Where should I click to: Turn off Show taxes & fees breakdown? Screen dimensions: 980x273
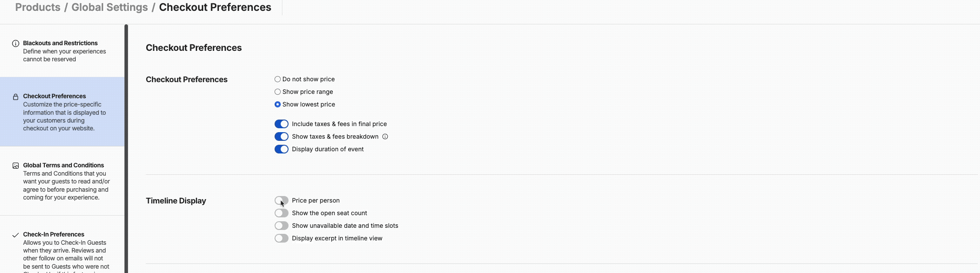pos(282,136)
